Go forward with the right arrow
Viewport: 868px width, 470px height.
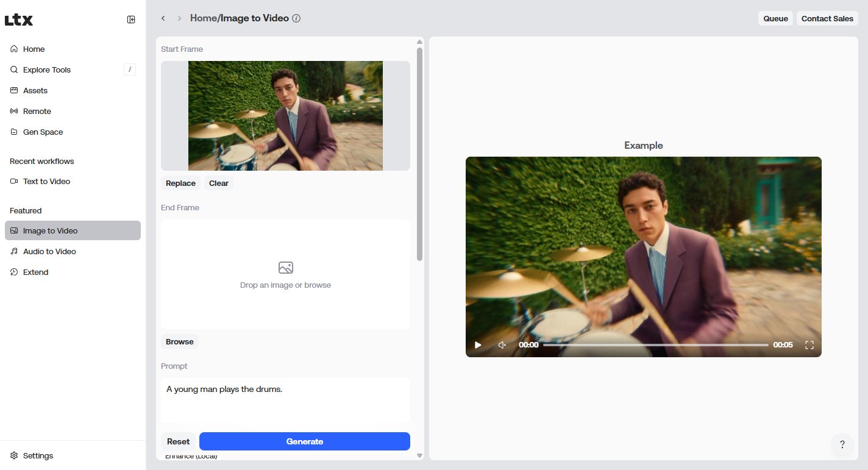pyautogui.click(x=179, y=18)
